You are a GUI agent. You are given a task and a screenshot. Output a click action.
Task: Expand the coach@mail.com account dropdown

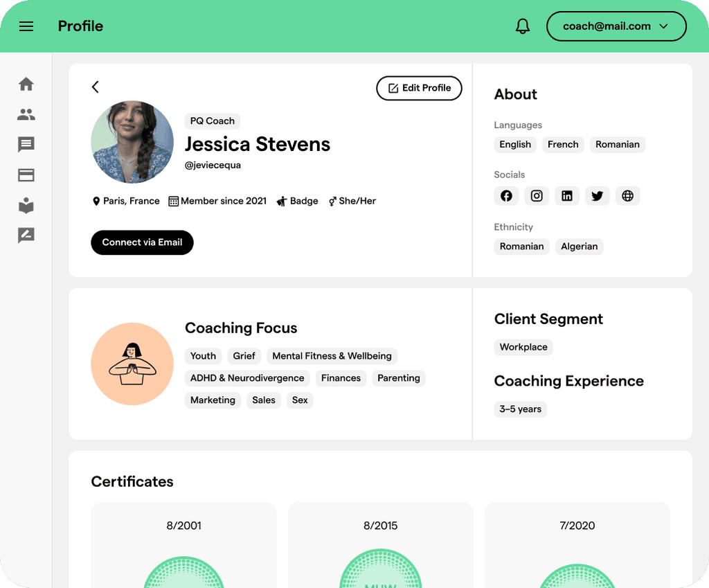(616, 26)
